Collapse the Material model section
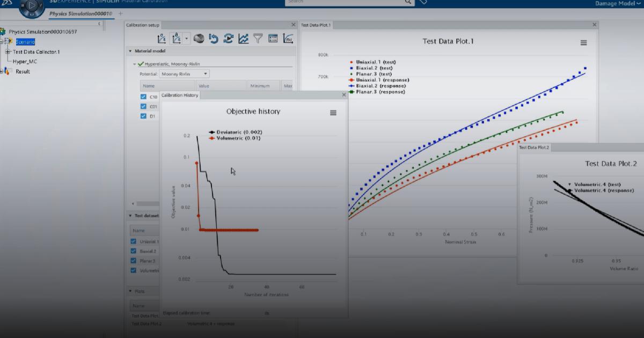The height and width of the screenshot is (338, 644). 129,50
